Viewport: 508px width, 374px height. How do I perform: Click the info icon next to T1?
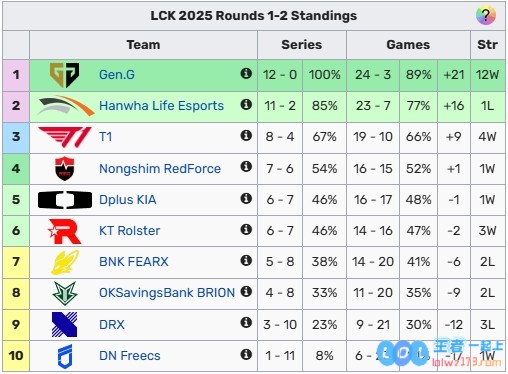coord(246,136)
